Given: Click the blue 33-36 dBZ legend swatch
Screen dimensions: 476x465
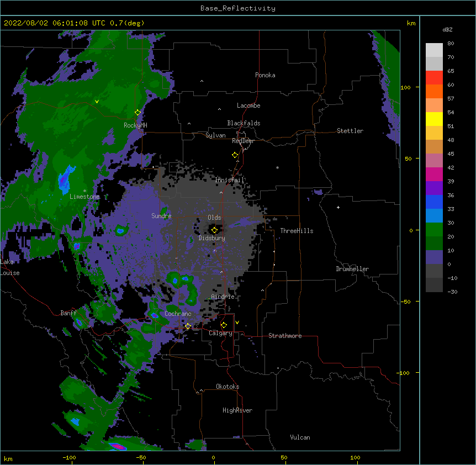Looking at the screenshot, I should coord(434,202).
